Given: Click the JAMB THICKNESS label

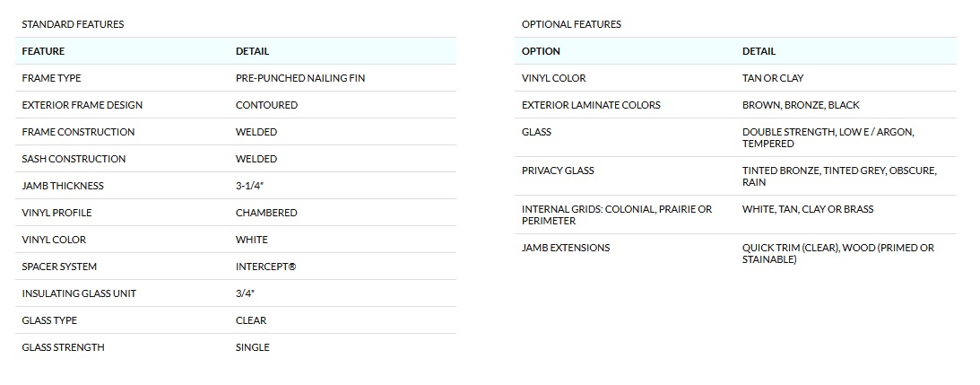Looking at the screenshot, I should coord(63,186).
